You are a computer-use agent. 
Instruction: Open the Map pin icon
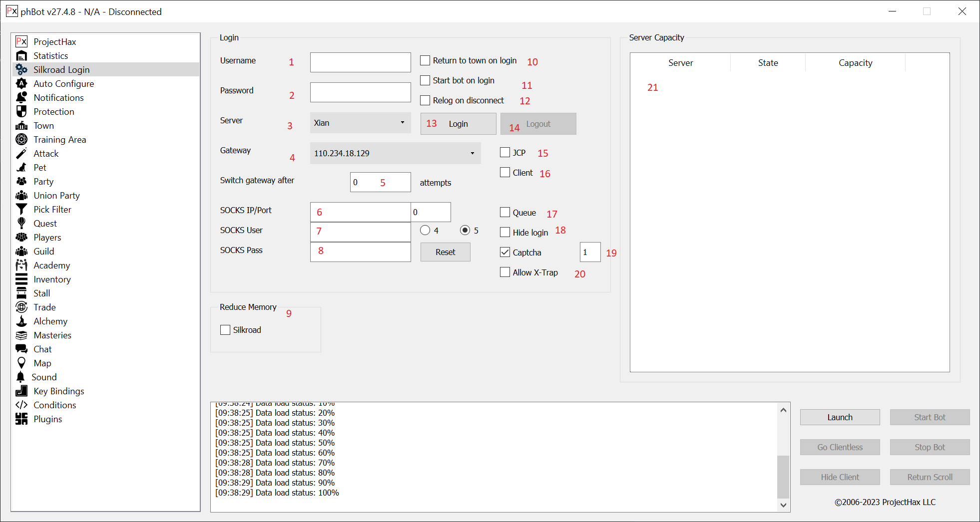pyautogui.click(x=21, y=363)
